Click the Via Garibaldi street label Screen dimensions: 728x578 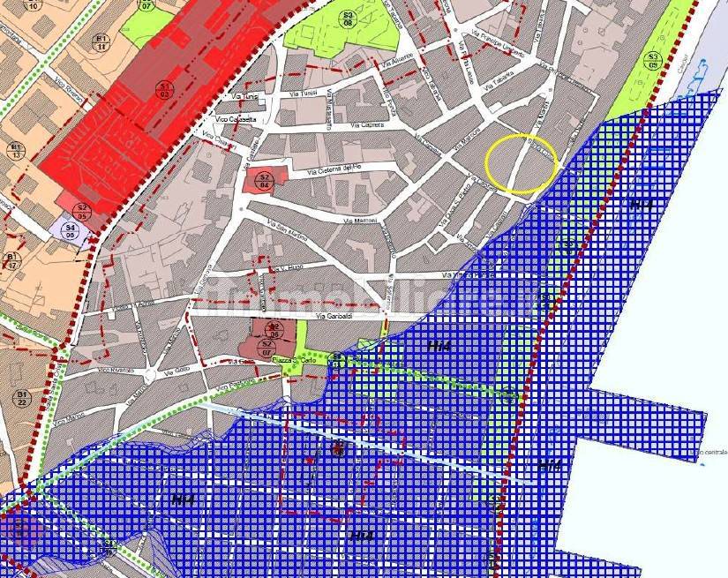click(337, 316)
